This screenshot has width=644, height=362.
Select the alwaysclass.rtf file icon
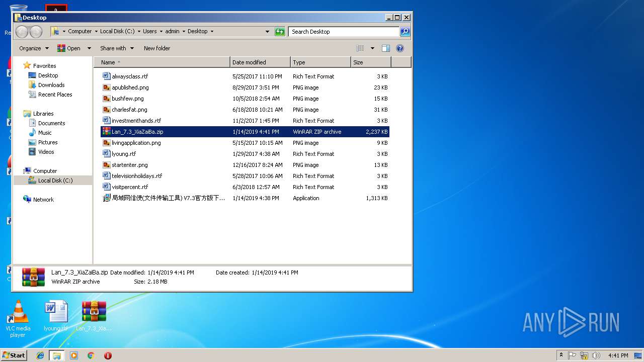pyautogui.click(x=106, y=76)
